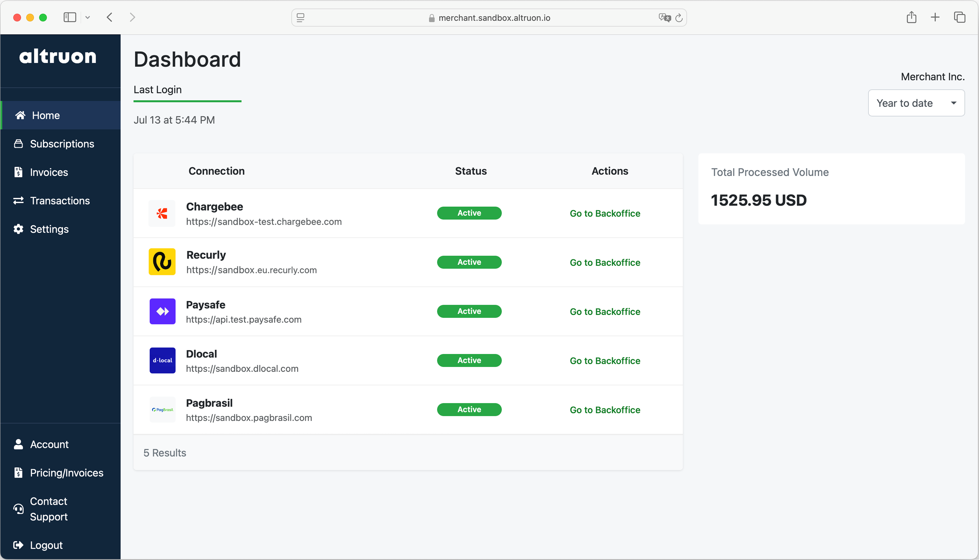979x560 pixels.
Task: Click the Actions column header
Action: (610, 171)
